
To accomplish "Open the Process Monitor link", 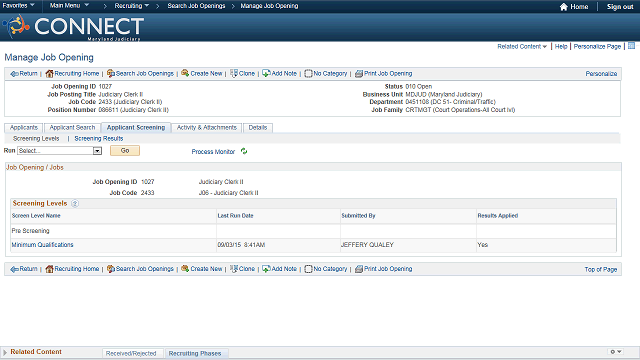I will [213, 152].
